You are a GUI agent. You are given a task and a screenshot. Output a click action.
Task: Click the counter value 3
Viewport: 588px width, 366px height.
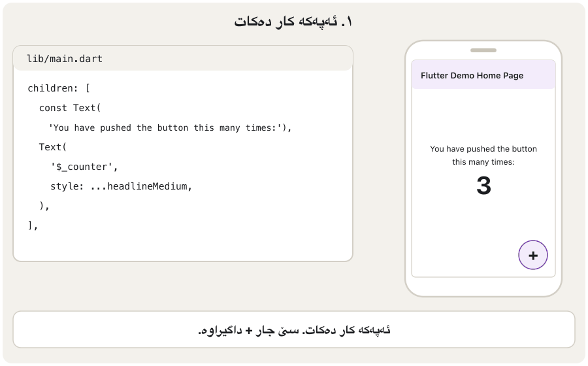pos(483,186)
